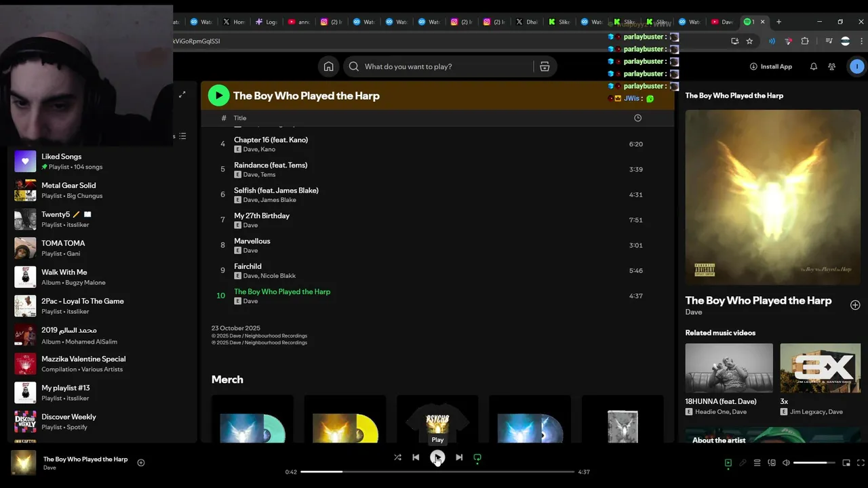Screen dimensions: 868x488
Task: Open the Metal Gear Solid playlist
Action: [102, 190]
